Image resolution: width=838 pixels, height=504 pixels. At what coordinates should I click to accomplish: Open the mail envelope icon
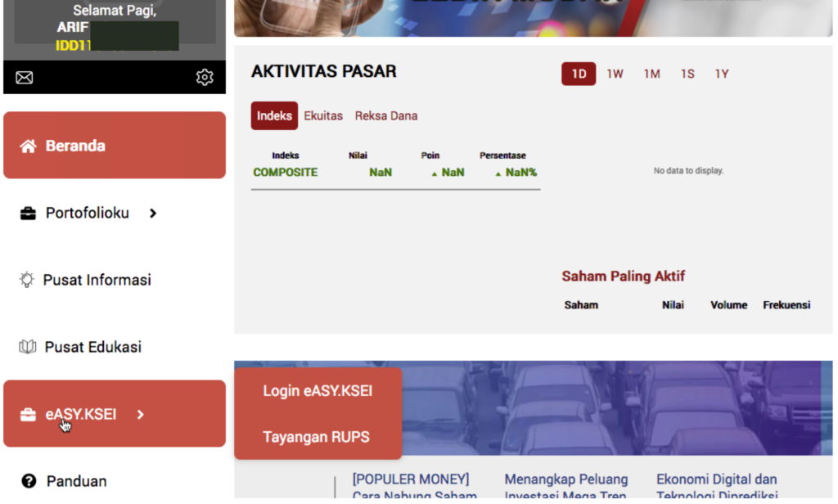click(x=25, y=78)
